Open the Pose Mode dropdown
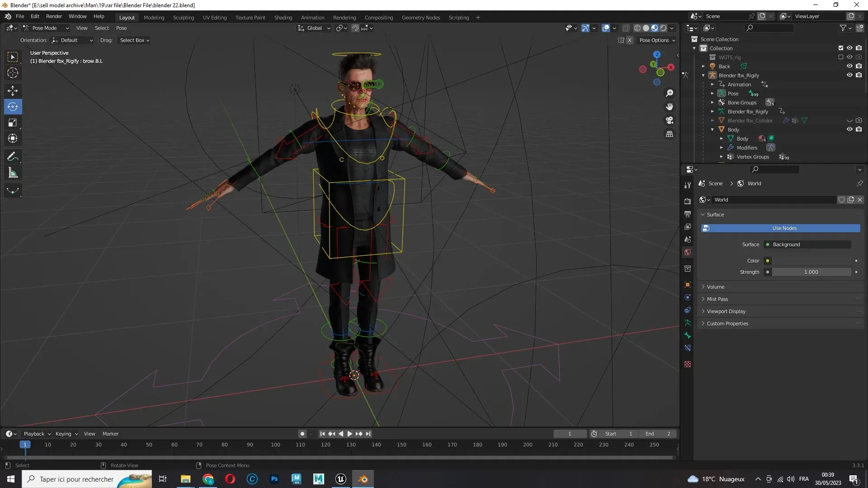Viewport: 868px width, 488px height. click(x=46, y=28)
